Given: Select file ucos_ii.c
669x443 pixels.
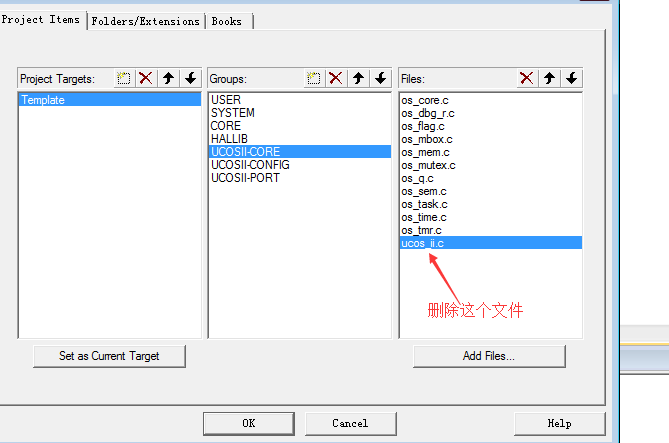Looking at the screenshot, I should (491, 243).
